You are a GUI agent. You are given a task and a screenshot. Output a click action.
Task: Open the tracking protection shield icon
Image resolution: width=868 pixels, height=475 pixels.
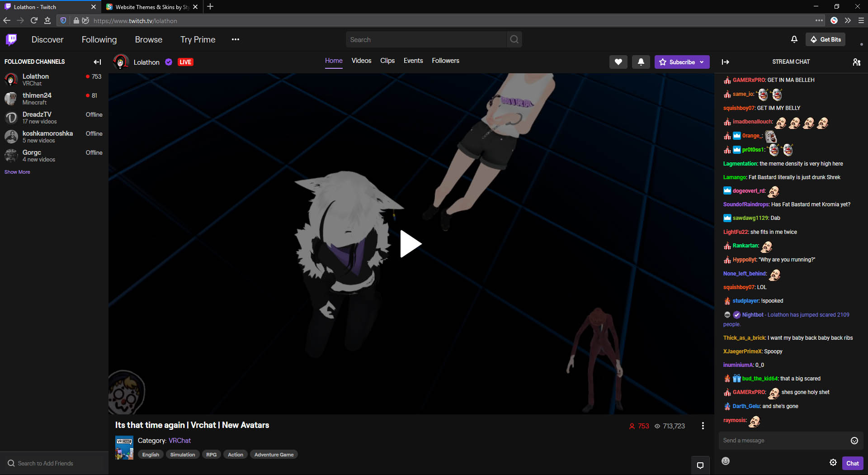63,20
